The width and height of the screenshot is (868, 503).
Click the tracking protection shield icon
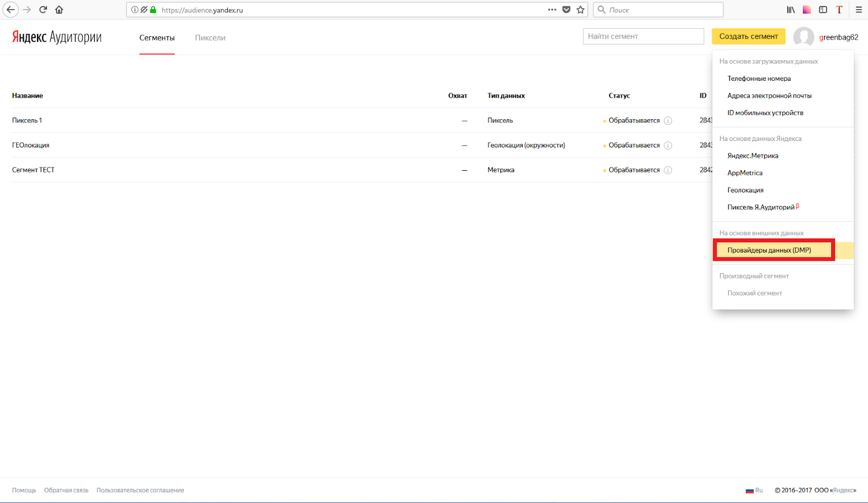click(144, 10)
